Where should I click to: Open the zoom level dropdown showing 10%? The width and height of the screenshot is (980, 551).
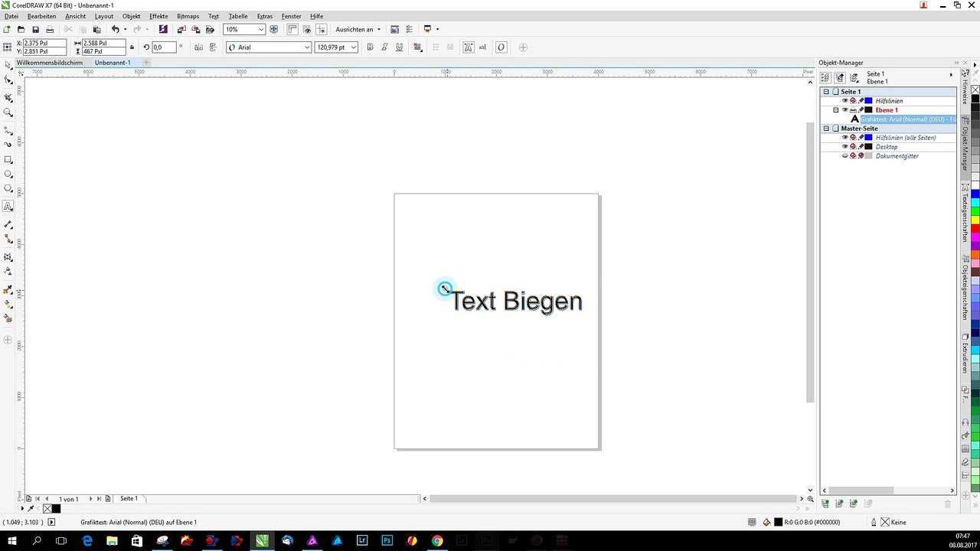261,29
